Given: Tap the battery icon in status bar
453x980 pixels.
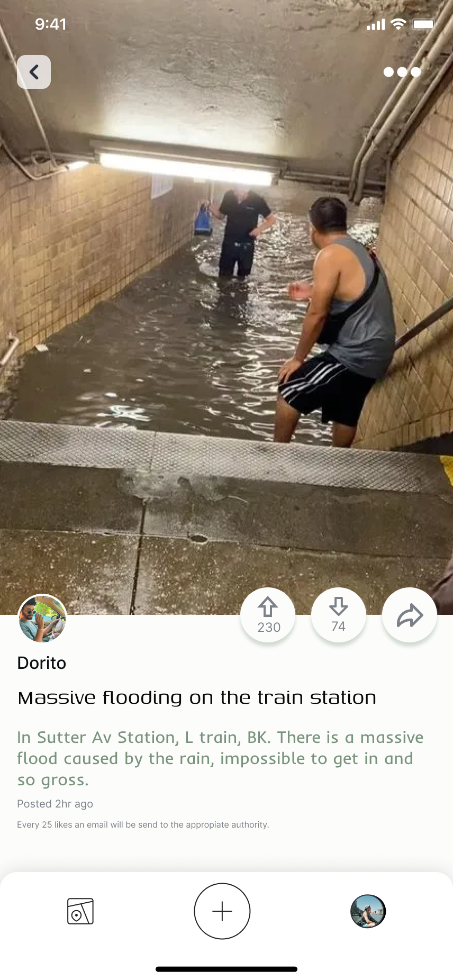Looking at the screenshot, I should [423, 24].
